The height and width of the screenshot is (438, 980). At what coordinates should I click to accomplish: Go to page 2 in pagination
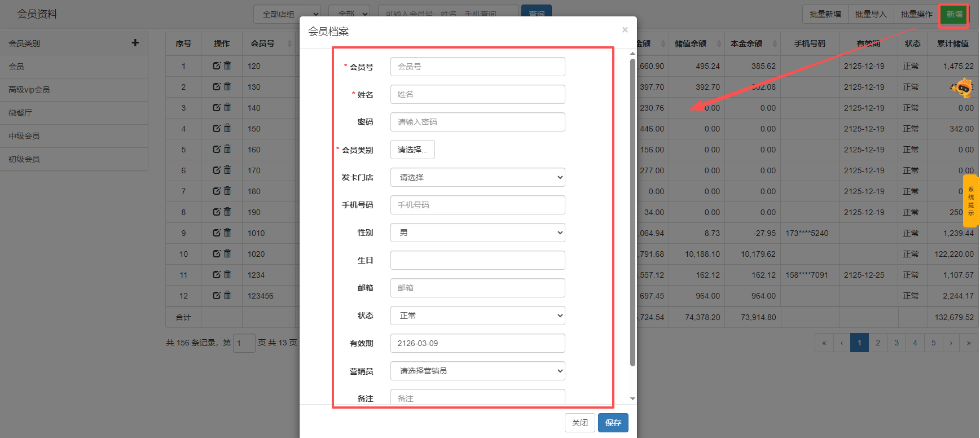click(x=878, y=343)
